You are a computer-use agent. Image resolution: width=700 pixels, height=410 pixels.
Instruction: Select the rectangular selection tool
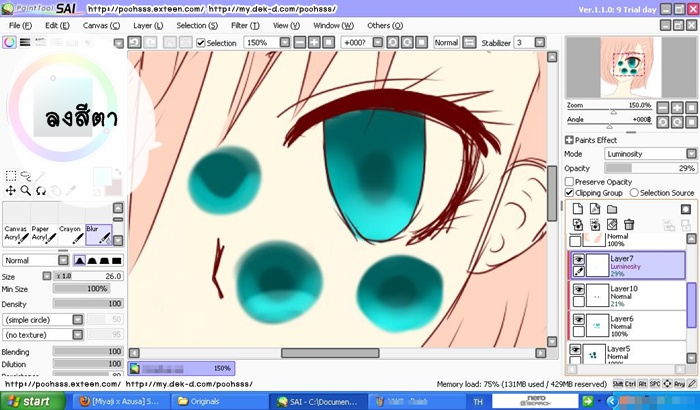click(x=11, y=176)
